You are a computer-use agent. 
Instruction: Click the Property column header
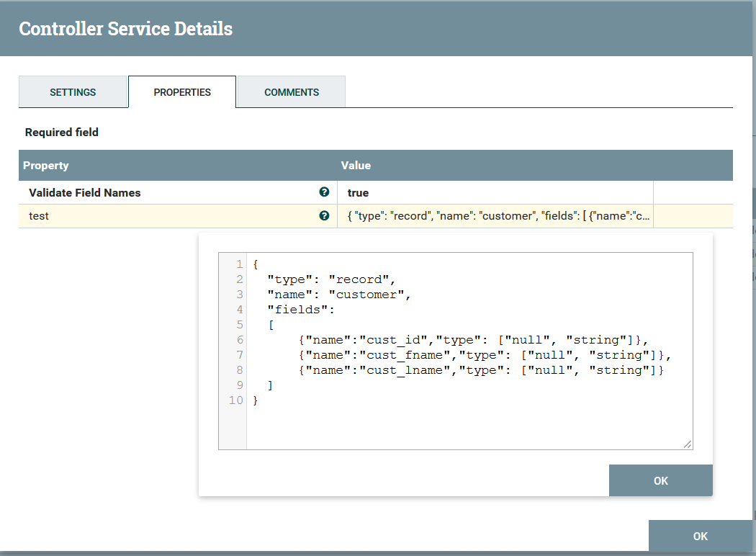(x=46, y=166)
